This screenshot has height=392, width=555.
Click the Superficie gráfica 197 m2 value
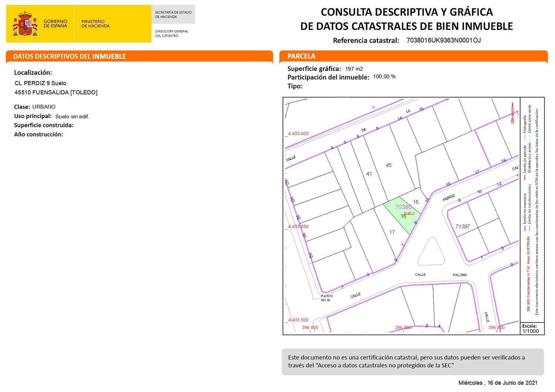pyautogui.click(x=354, y=69)
